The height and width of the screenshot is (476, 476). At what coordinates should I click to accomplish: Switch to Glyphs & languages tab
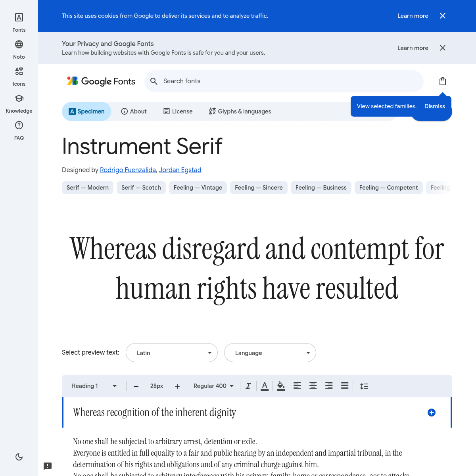(240, 111)
